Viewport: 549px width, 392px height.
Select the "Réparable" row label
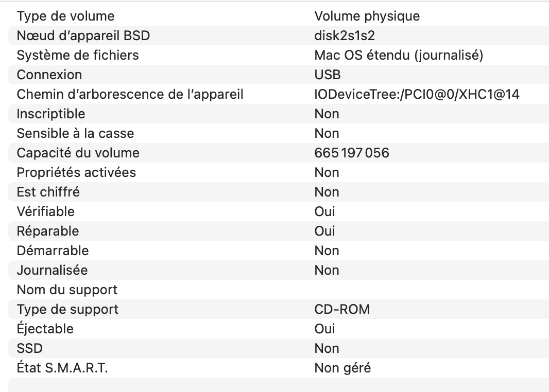coord(48,231)
